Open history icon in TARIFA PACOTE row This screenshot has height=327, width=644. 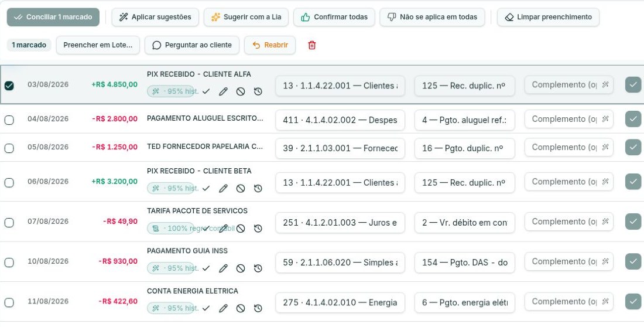(258, 229)
